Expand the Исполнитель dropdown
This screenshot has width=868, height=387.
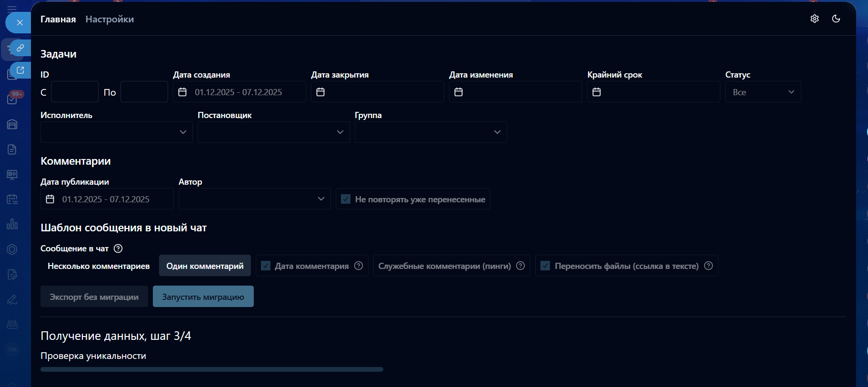[116, 132]
